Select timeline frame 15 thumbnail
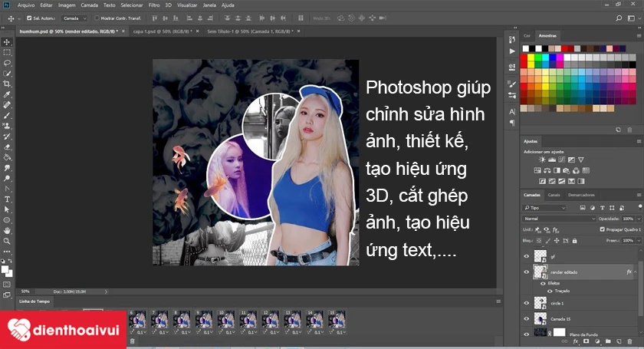 pos(337,319)
